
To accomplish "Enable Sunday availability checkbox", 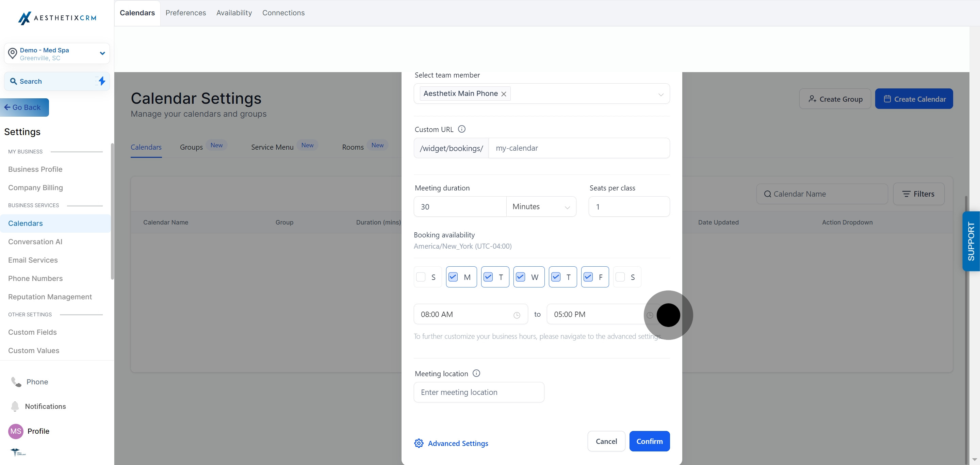I will tap(421, 277).
